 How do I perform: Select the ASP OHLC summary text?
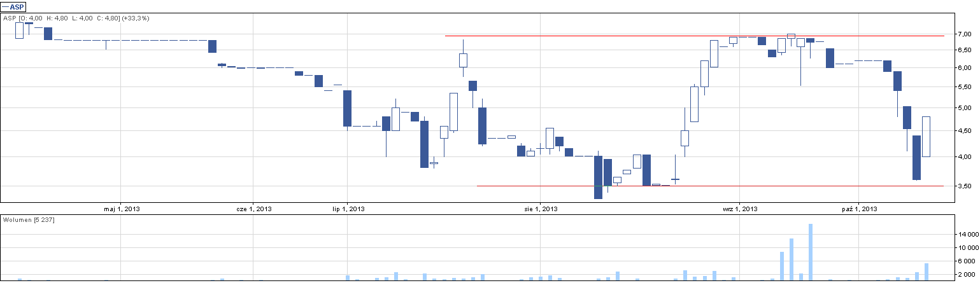click(76, 18)
